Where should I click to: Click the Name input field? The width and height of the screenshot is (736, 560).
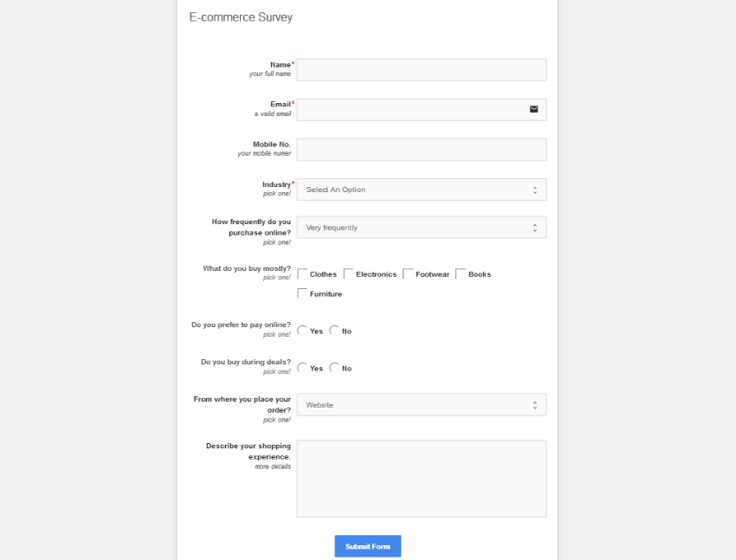[421, 69]
